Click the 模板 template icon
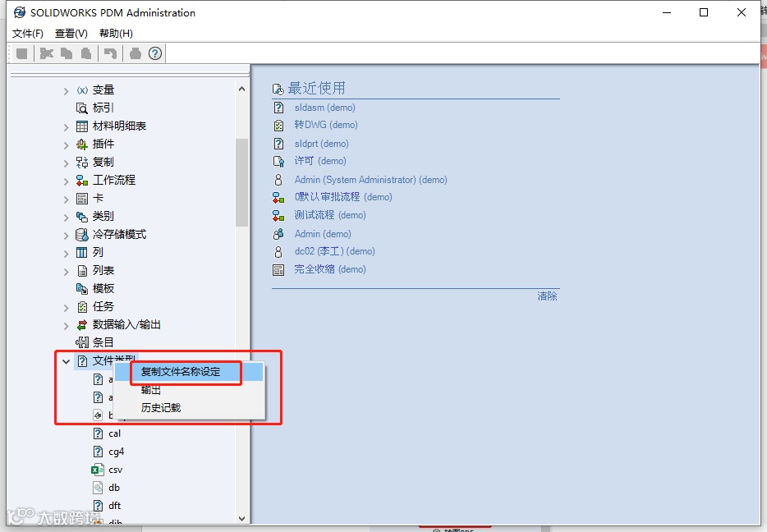The width and height of the screenshot is (767, 532). pyautogui.click(x=82, y=288)
